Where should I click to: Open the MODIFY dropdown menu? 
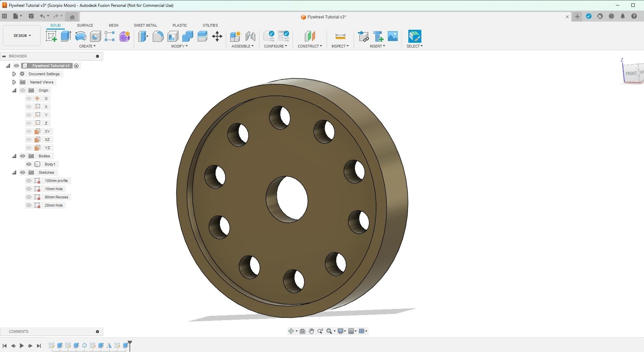tap(179, 46)
